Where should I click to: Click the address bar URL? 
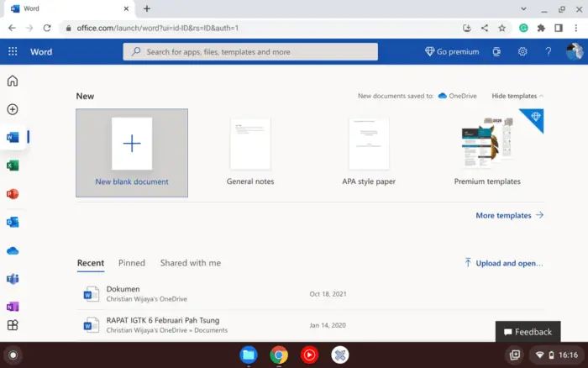[x=158, y=28]
